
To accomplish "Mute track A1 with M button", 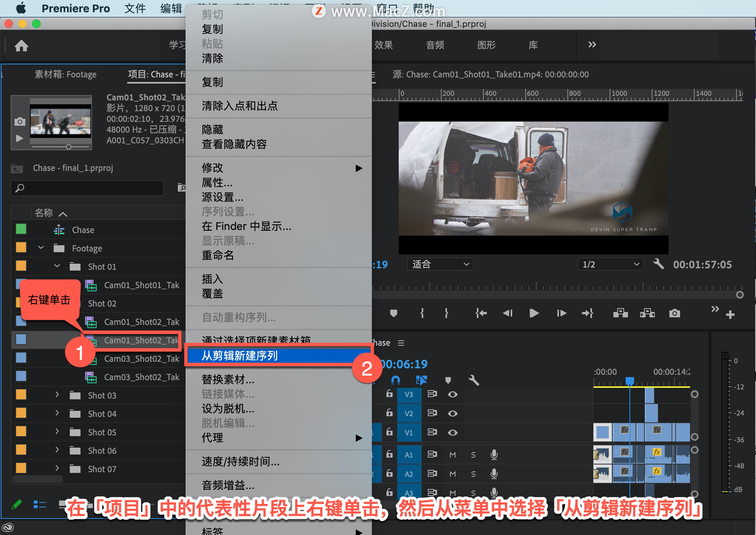I will click(x=452, y=455).
